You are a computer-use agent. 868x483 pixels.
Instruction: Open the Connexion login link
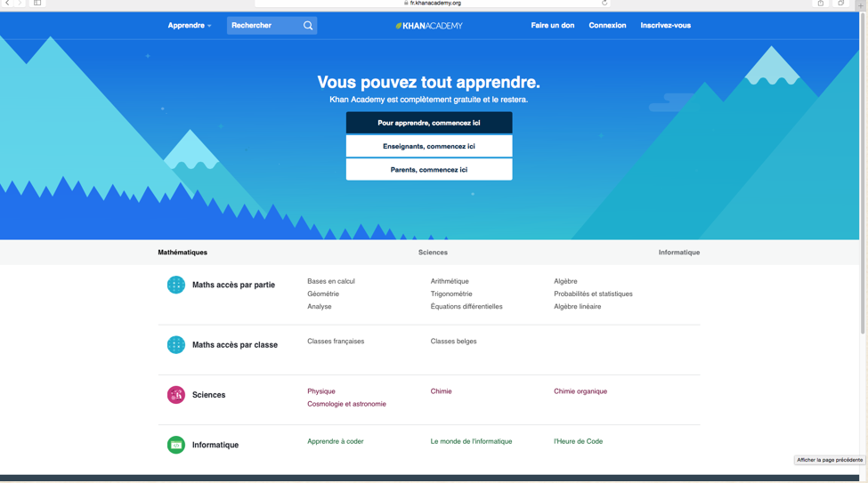point(607,26)
